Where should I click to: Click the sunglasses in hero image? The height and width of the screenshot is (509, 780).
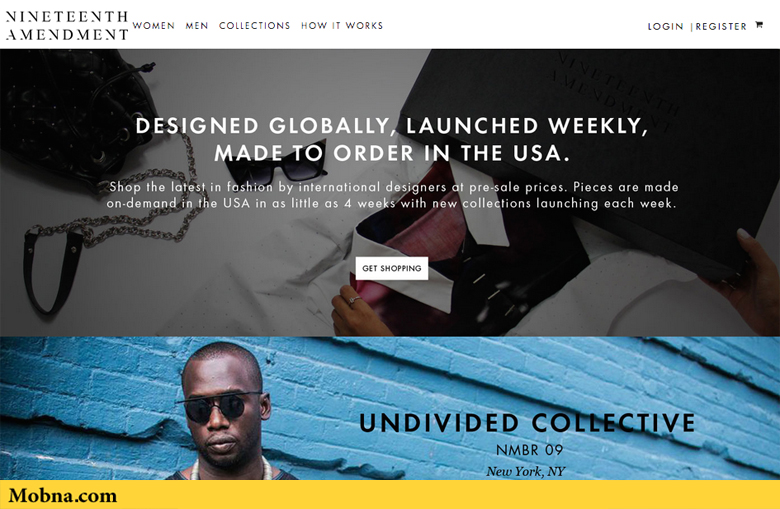pos(277,166)
